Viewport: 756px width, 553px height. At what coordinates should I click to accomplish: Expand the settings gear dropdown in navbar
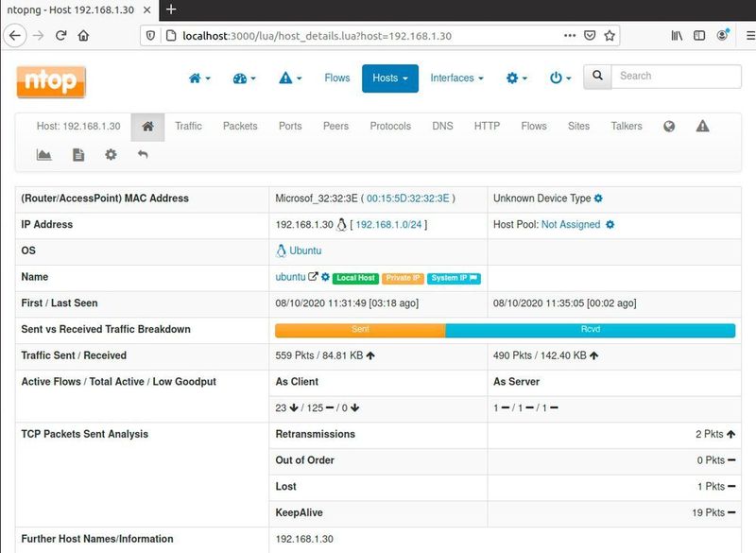pyautogui.click(x=516, y=78)
